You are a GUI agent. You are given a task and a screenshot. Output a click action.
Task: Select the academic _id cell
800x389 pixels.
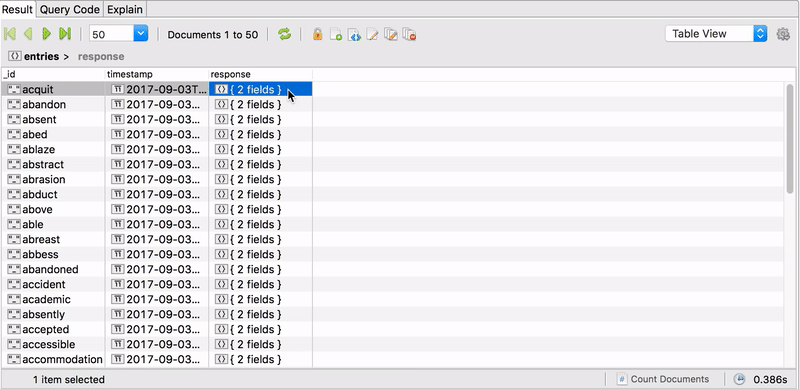[x=53, y=299]
